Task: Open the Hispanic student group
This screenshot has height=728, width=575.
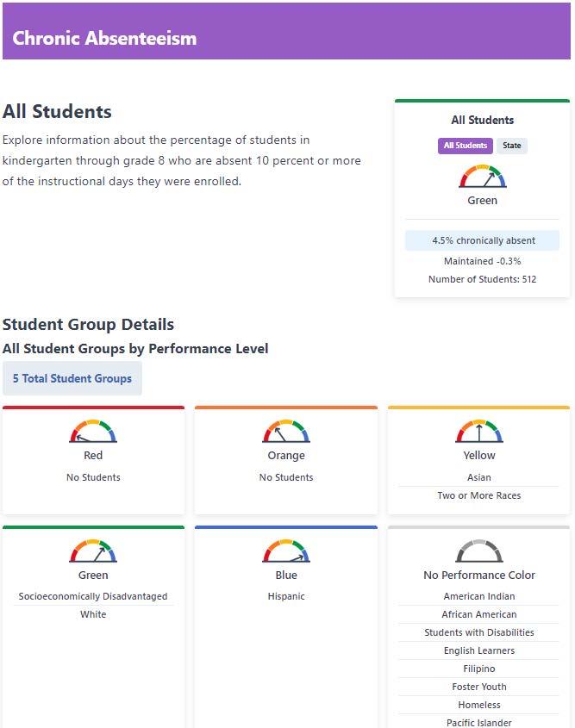Action: (x=286, y=596)
